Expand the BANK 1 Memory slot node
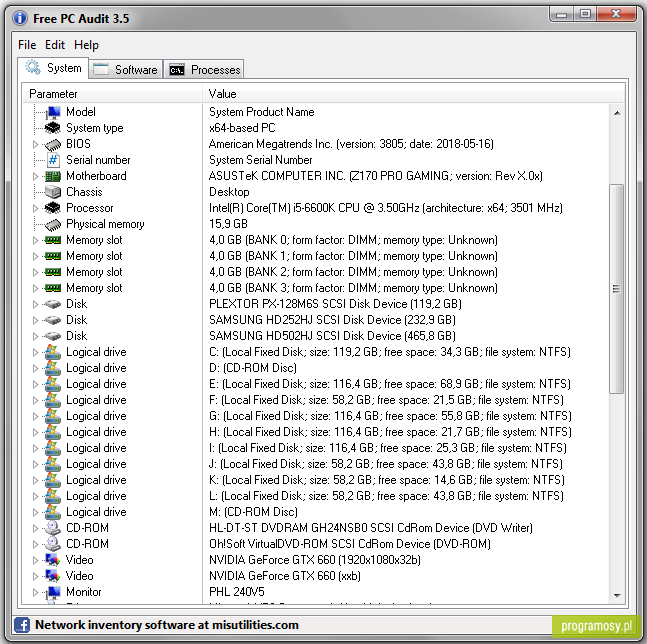The width and height of the screenshot is (647, 644). pos(35,257)
